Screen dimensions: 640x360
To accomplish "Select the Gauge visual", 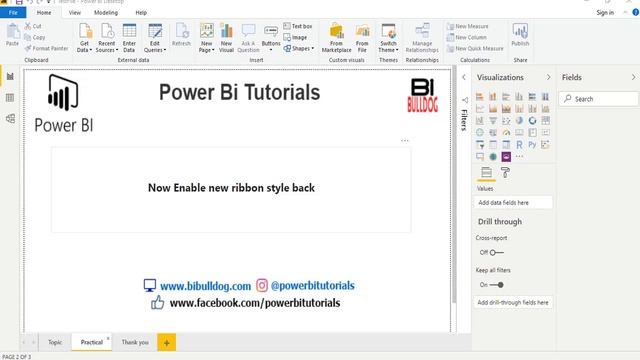I will point(506,132).
